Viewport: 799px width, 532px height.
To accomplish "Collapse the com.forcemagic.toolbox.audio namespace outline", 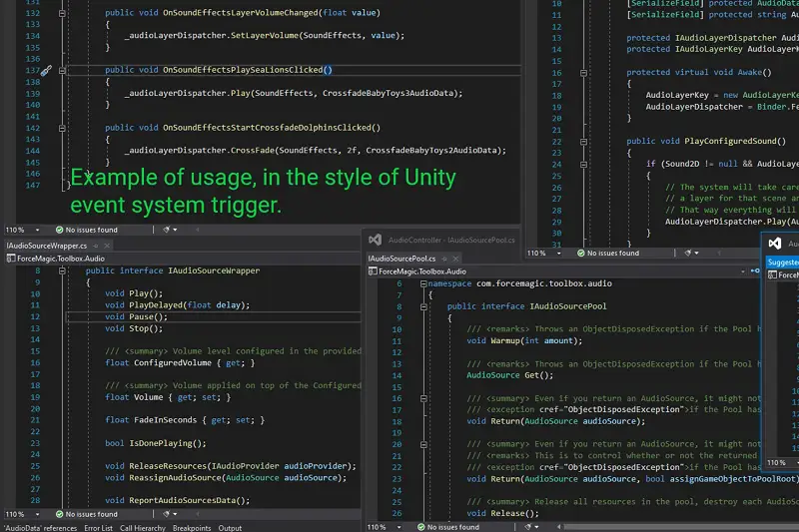I will click(x=423, y=284).
